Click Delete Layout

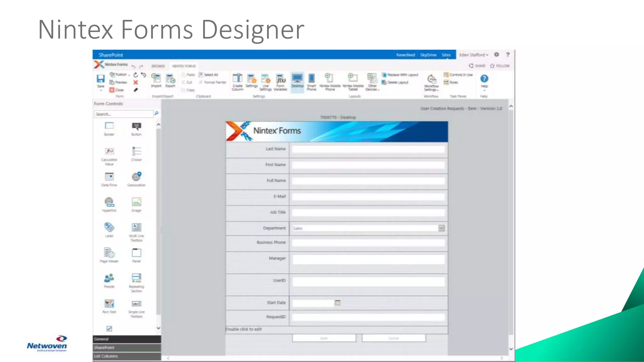point(395,82)
